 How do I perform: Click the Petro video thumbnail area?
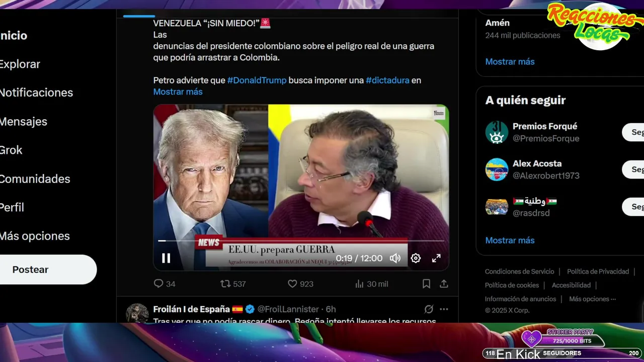click(301, 188)
